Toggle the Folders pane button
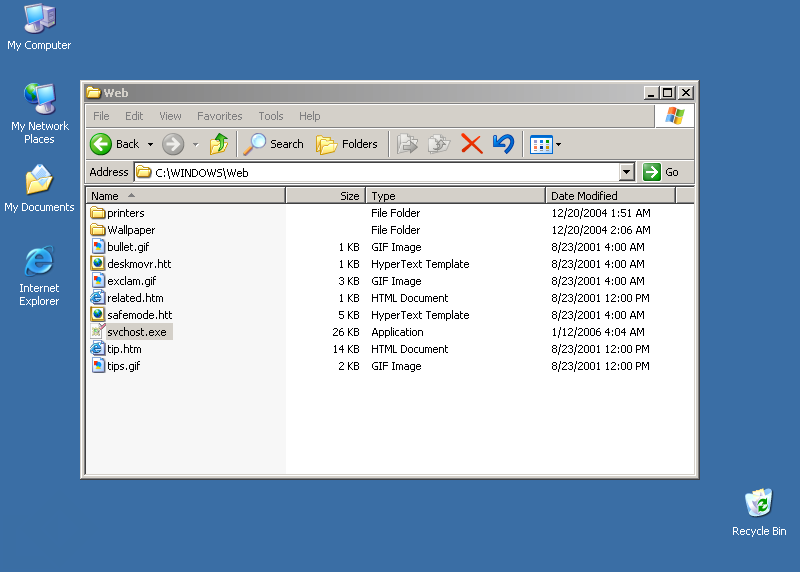 pos(347,144)
